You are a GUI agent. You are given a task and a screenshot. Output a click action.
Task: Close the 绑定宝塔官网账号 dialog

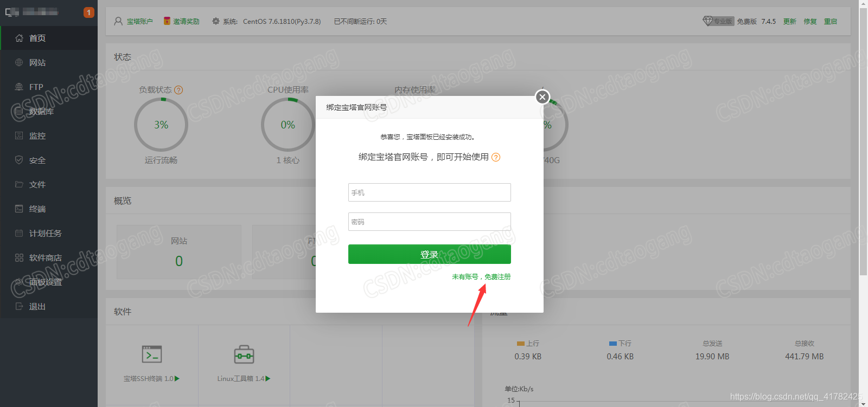coord(542,97)
